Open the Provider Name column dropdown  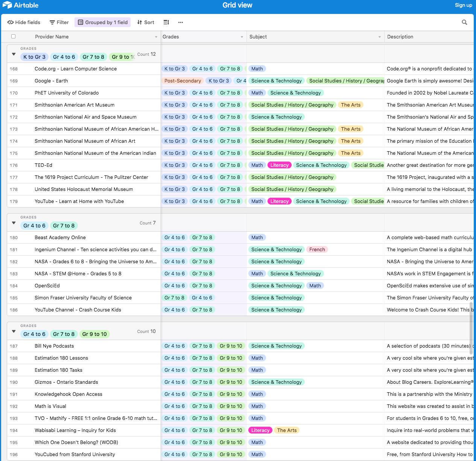(156, 37)
